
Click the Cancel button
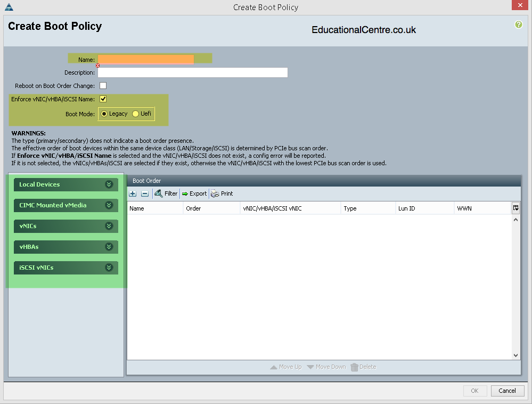pyautogui.click(x=507, y=391)
